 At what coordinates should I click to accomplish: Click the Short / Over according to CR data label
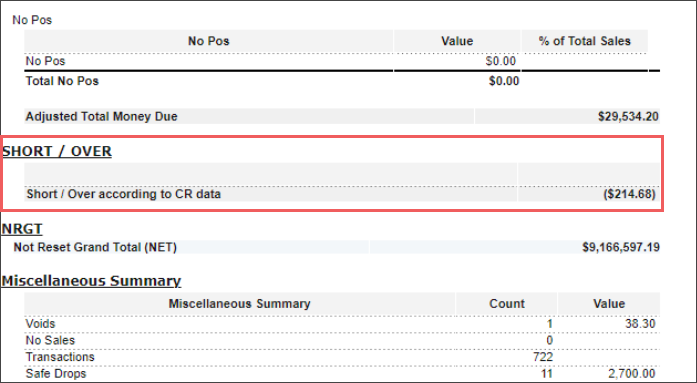point(124,194)
